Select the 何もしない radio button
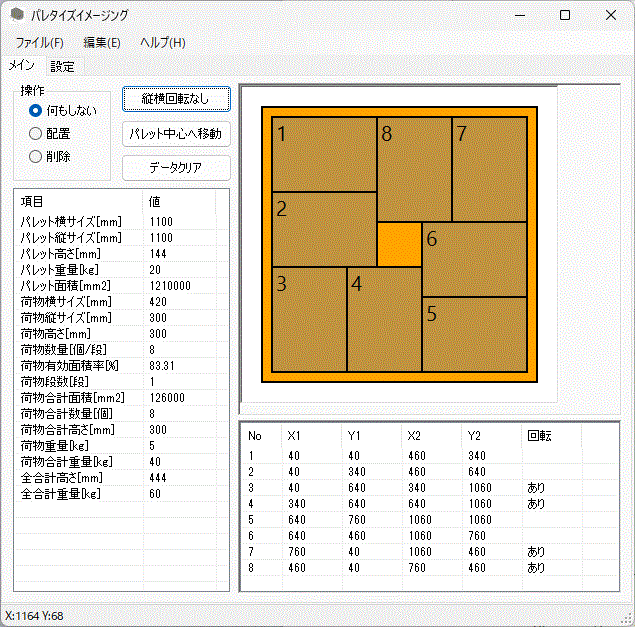 pyautogui.click(x=36, y=110)
